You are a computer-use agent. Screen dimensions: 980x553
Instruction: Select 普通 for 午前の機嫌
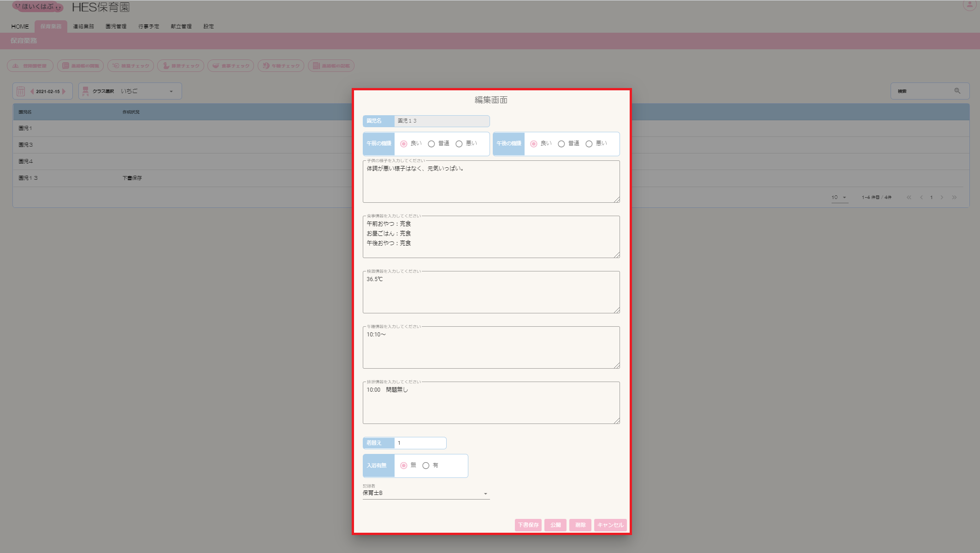click(431, 144)
